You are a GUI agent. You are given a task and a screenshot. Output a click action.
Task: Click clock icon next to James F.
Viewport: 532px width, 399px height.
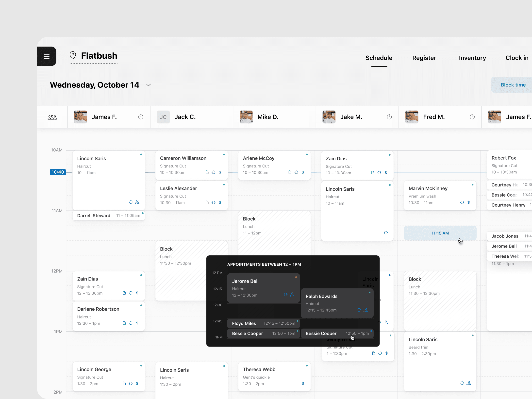pyautogui.click(x=141, y=117)
